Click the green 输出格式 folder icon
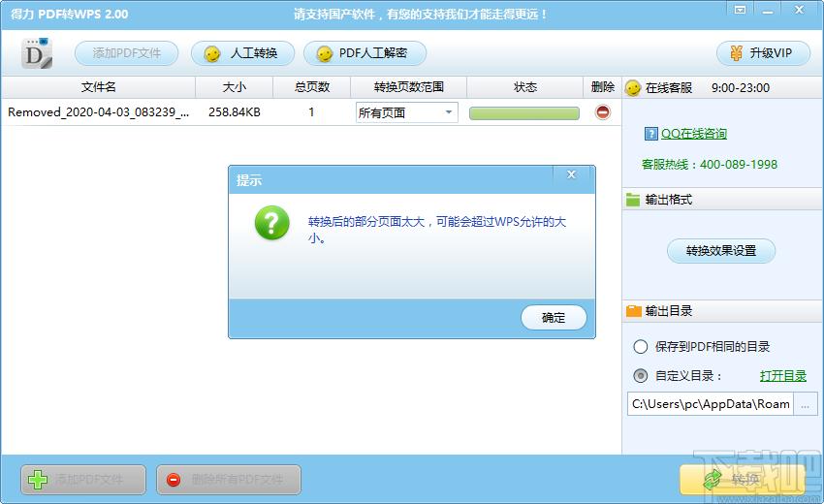Viewport: 824px width, 504px height. click(x=633, y=200)
